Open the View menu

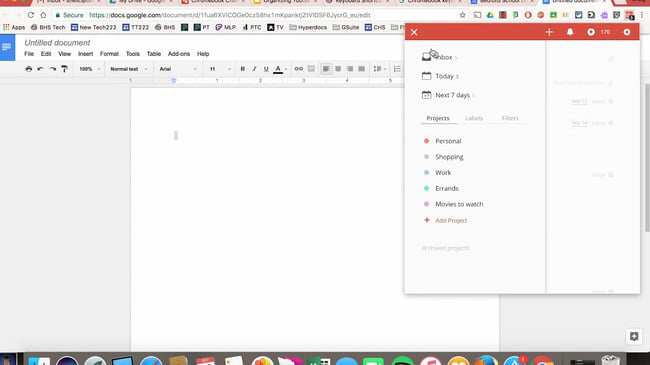pos(64,54)
